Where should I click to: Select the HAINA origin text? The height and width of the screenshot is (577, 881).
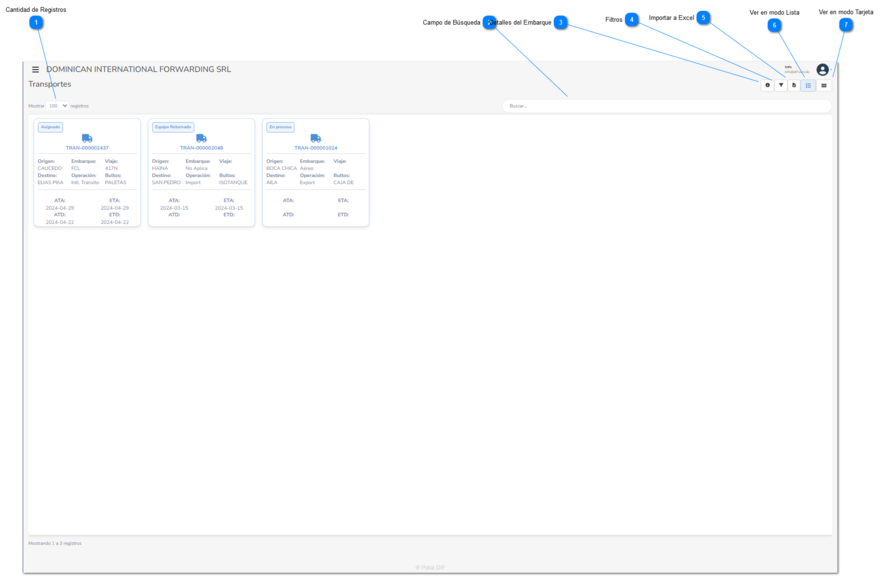tap(160, 168)
